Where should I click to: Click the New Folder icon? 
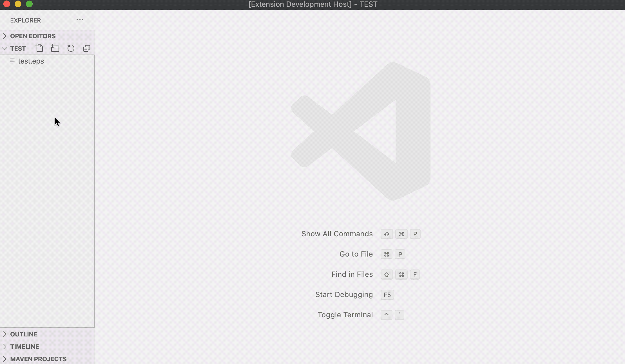click(55, 48)
